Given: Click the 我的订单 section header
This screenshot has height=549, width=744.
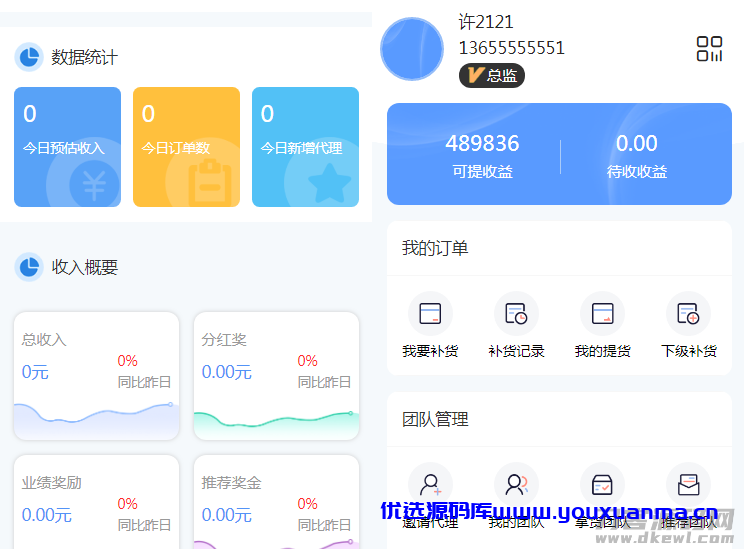Looking at the screenshot, I should point(559,248).
